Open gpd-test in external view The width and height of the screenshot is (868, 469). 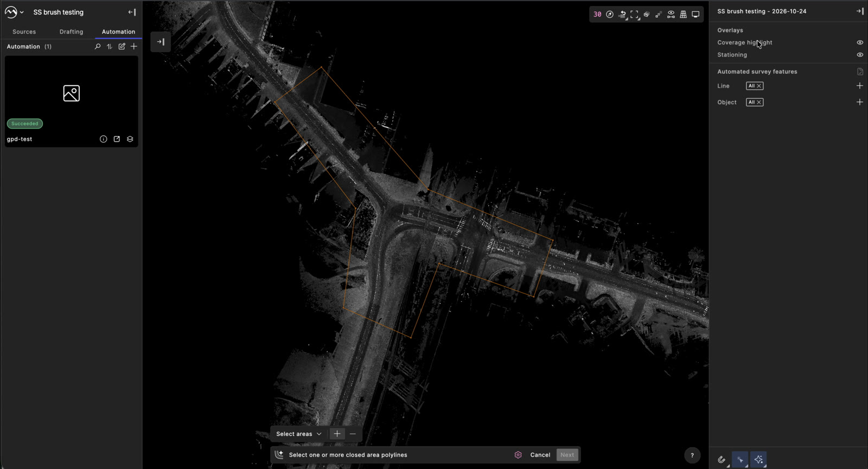tap(117, 139)
